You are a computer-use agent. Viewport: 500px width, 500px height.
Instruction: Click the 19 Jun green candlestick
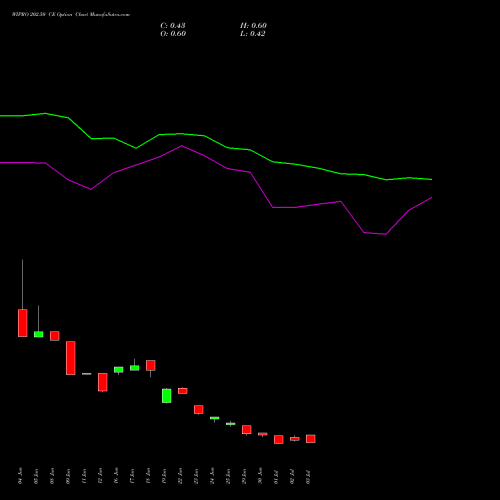click(x=167, y=396)
